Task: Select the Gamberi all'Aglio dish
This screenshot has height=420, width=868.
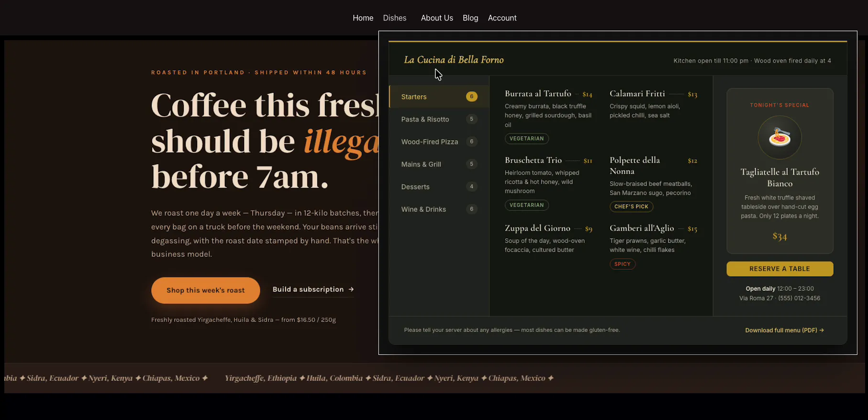Action: tap(642, 228)
